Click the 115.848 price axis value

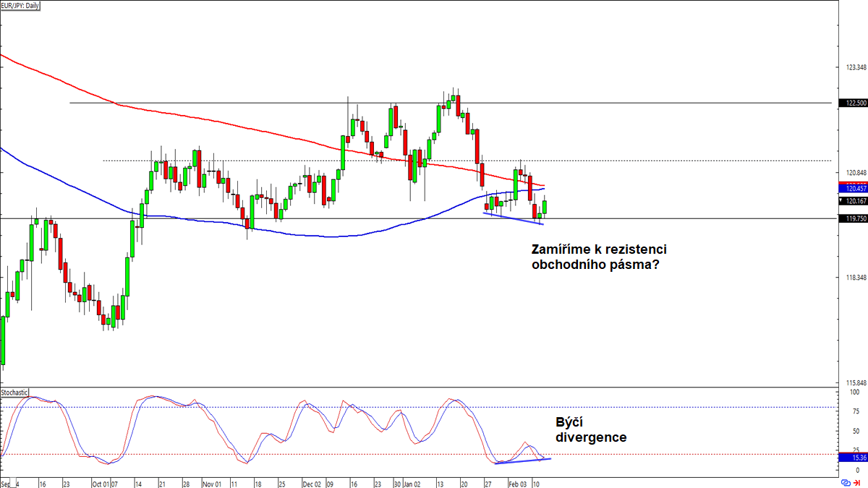856,383
